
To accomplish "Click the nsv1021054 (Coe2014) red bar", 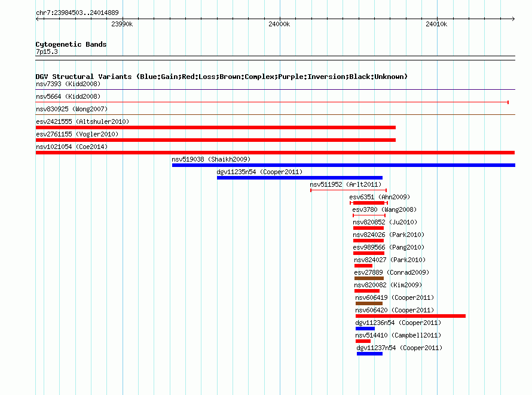I will tap(275, 153).
